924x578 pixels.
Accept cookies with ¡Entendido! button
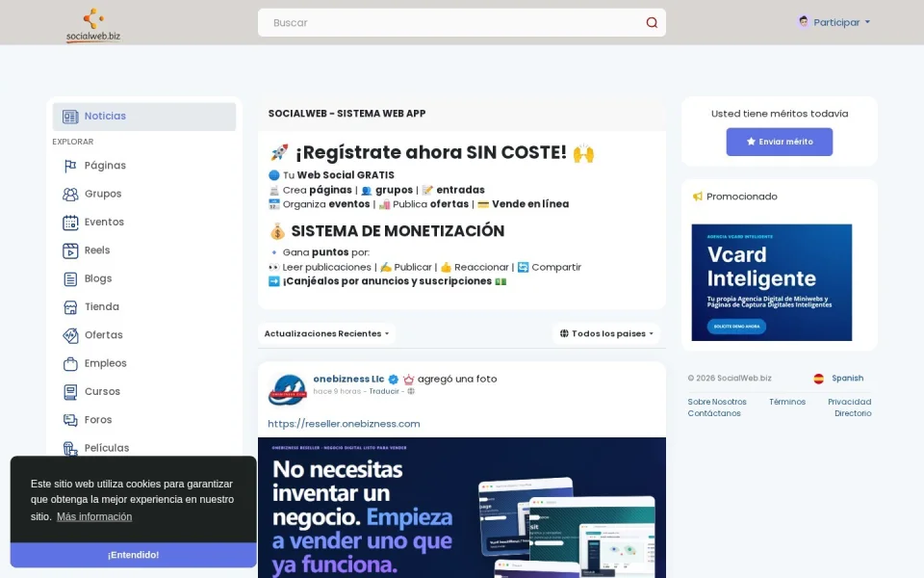pos(133,555)
